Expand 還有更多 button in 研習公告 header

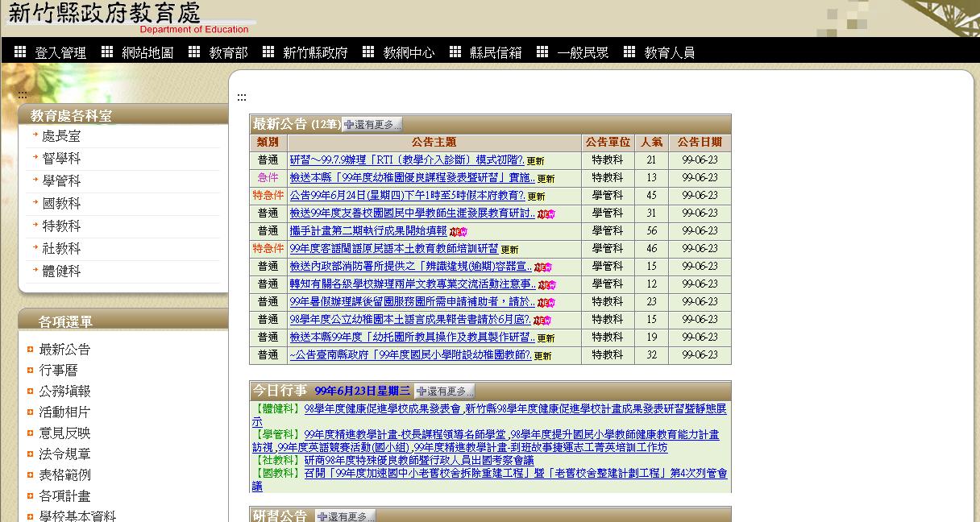345,516
